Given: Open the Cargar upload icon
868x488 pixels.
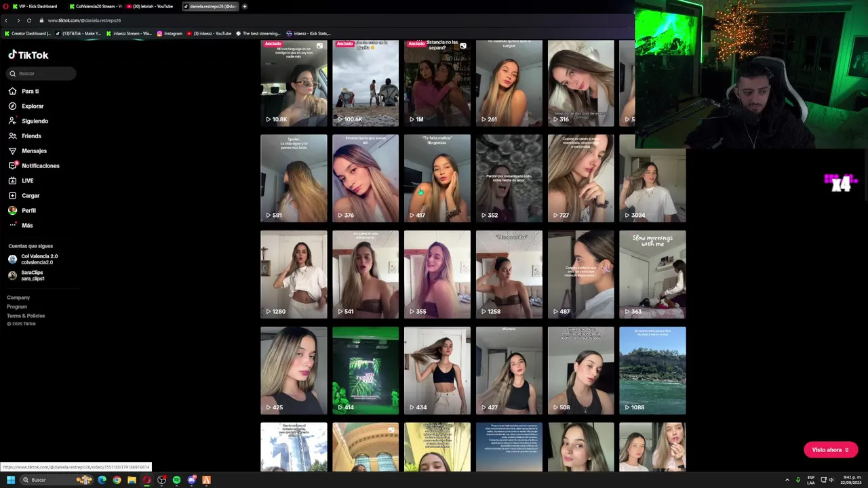Looking at the screenshot, I should pos(12,195).
